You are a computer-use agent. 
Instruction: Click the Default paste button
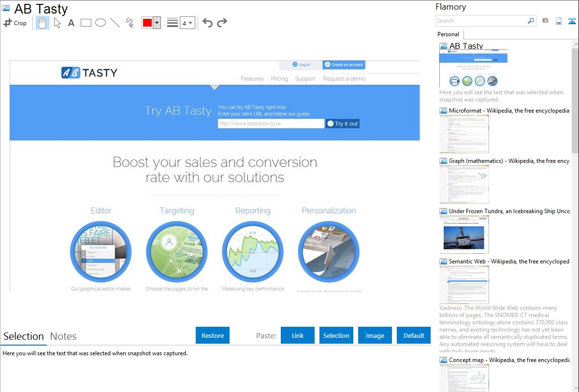coord(414,335)
